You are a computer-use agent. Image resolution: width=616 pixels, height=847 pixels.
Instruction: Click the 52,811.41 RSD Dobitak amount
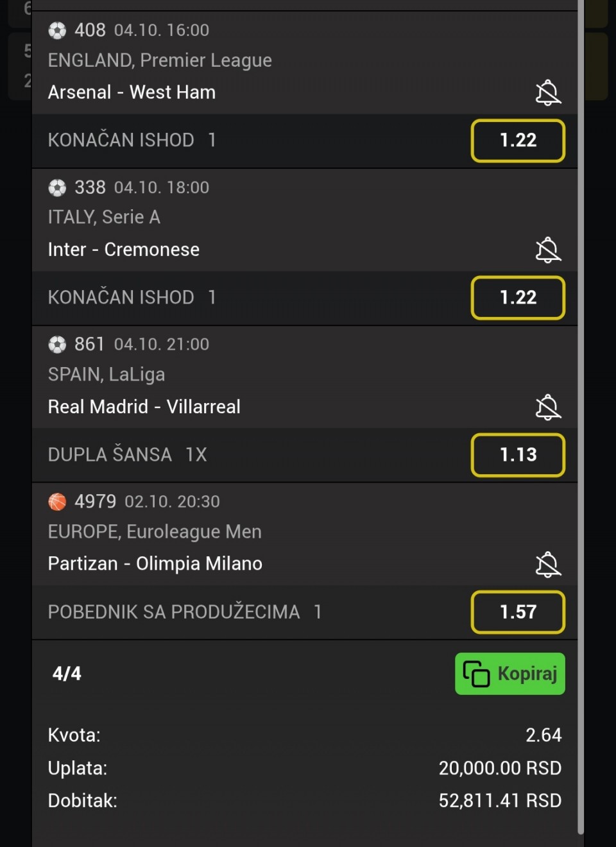coord(500,801)
